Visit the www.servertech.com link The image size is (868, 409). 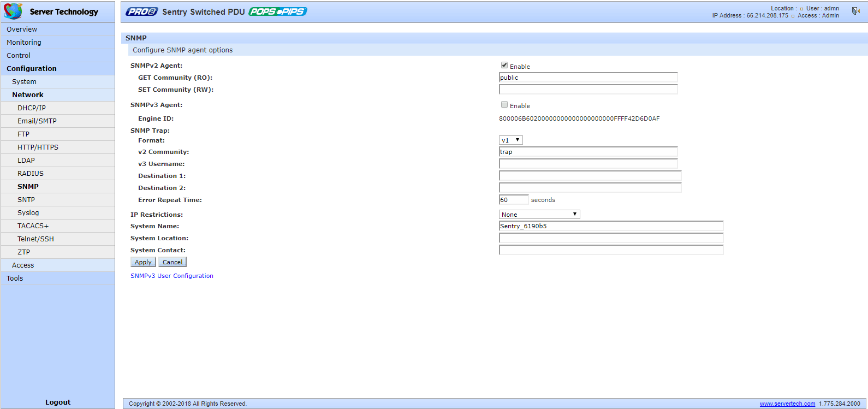787,404
